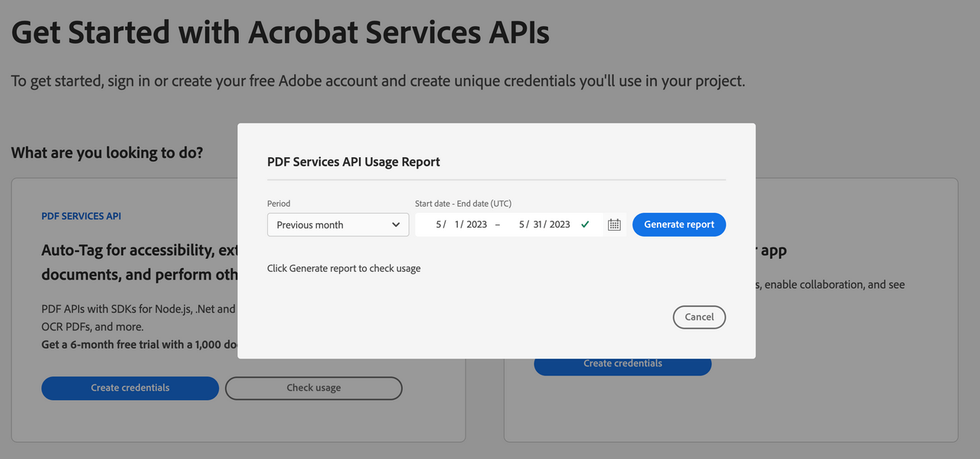Image resolution: width=980 pixels, height=459 pixels.
Task: Edit the end date day 31
Action: pos(539,225)
